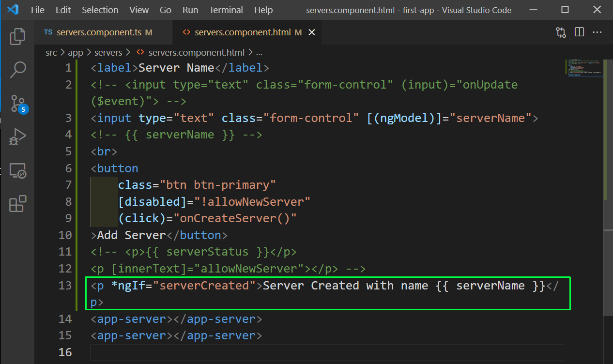Screen dimensions: 613x364
Task: Click the serverStatus comment on line 11
Action: click(x=194, y=252)
